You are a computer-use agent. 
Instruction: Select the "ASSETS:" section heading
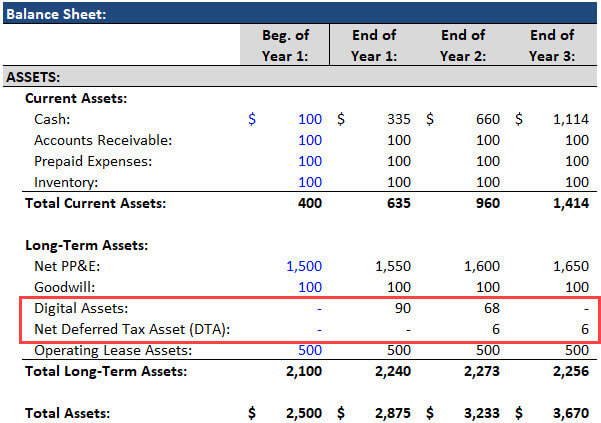point(33,77)
